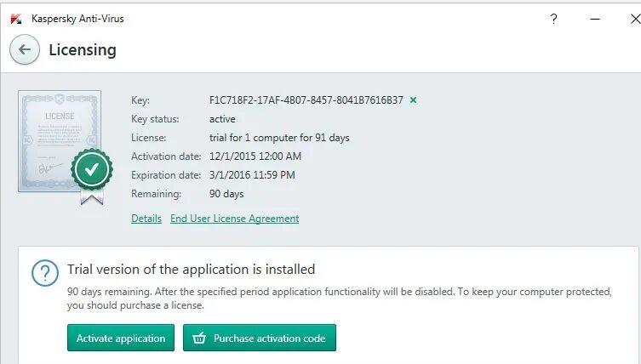The height and width of the screenshot is (364, 641).
Task: Click the Remaining value '90 days'
Action: [x=226, y=194]
